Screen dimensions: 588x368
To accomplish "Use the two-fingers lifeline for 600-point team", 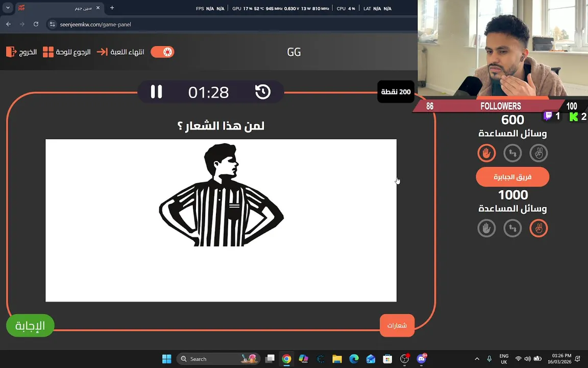I will pos(538,153).
